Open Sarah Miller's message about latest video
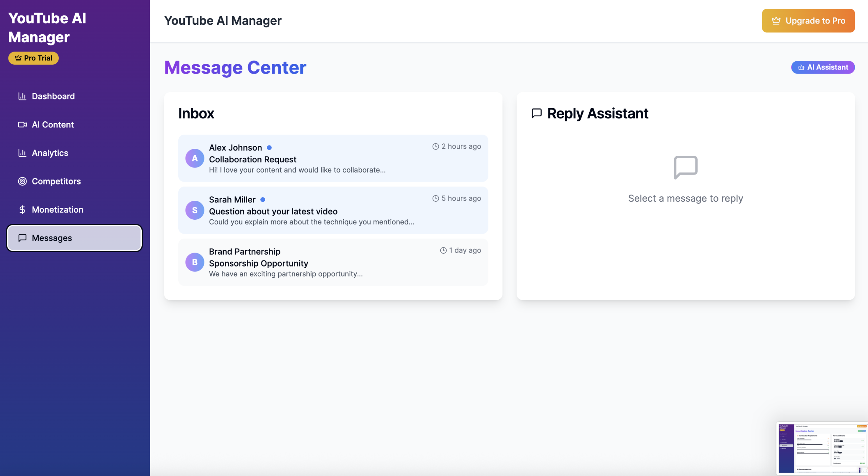The height and width of the screenshot is (476, 868). click(x=333, y=210)
